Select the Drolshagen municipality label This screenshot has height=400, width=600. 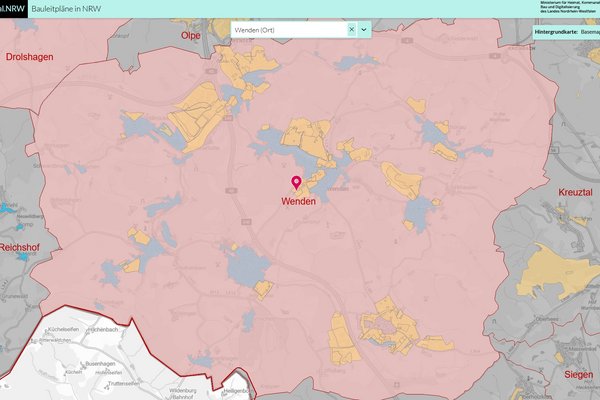coord(29,58)
